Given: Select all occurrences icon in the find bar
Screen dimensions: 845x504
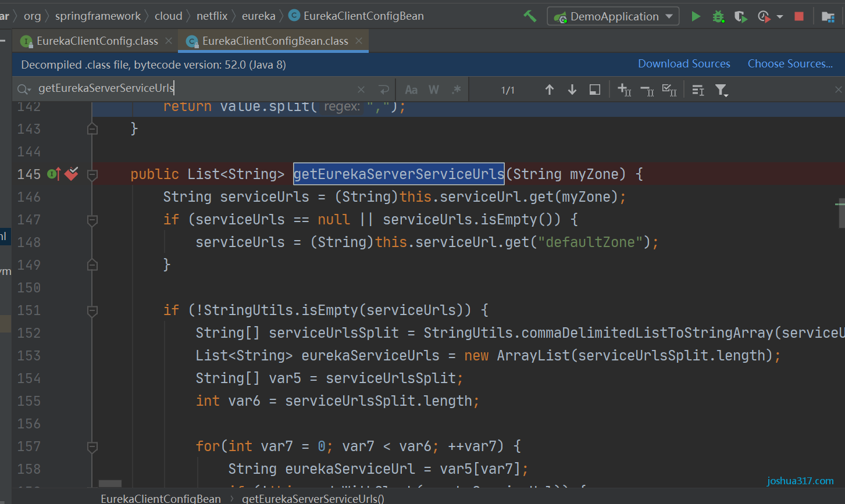Looking at the screenshot, I should pyautogui.click(x=669, y=90).
